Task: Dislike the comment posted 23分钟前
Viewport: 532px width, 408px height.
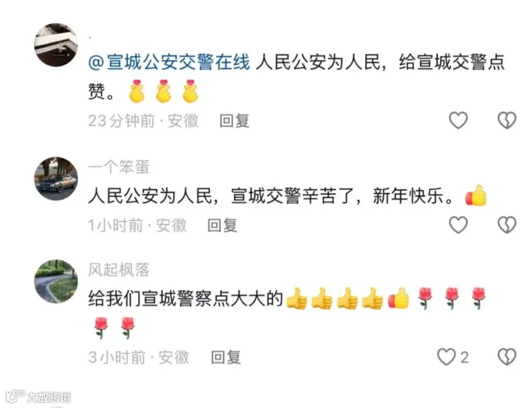Action: [507, 121]
